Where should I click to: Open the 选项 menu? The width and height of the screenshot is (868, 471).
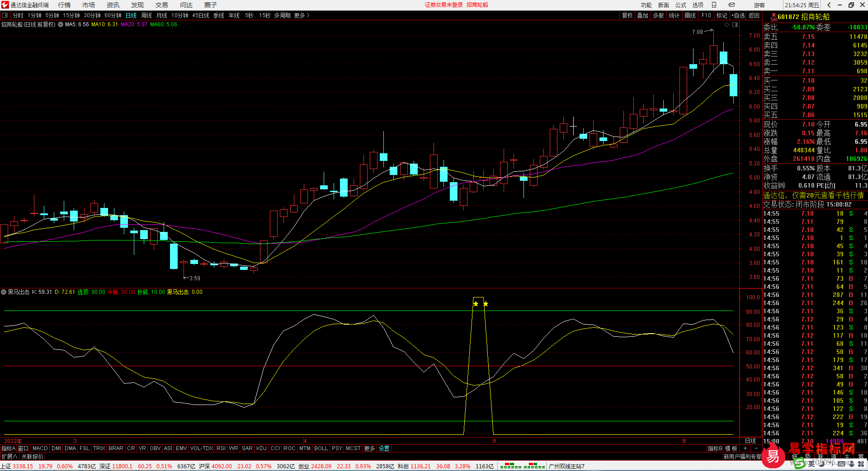[x=698, y=5]
